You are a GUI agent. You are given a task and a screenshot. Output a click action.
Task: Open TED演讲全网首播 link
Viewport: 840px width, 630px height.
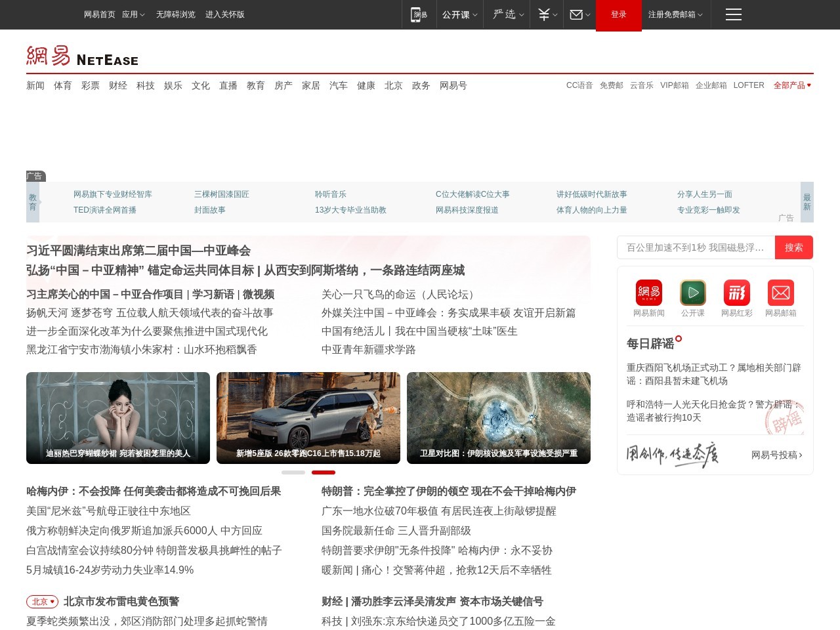pyautogui.click(x=105, y=210)
